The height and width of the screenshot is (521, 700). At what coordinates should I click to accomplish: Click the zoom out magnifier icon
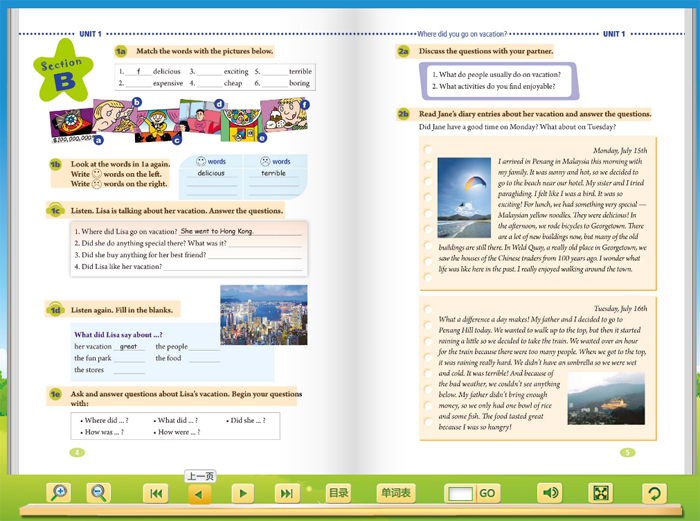click(98, 493)
